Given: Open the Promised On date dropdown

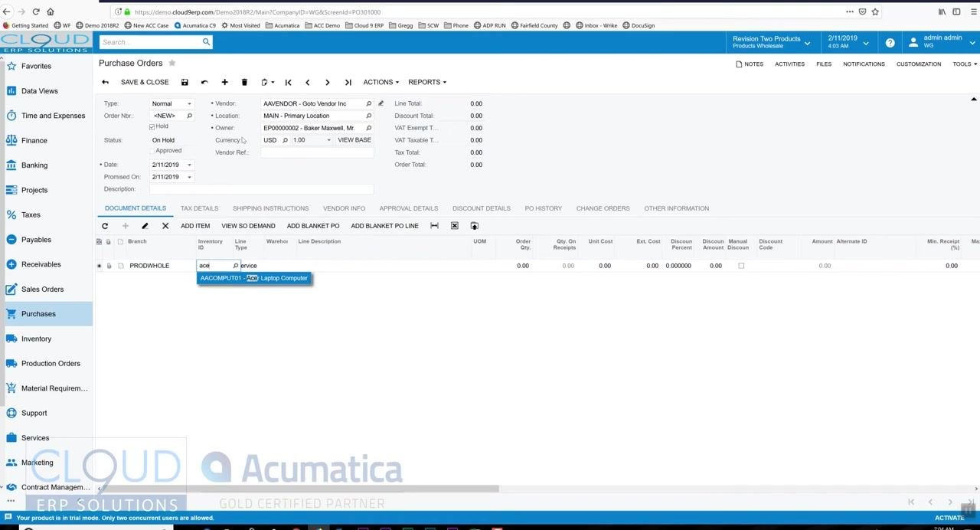Looking at the screenshot, I should click(x=189, y=177).
